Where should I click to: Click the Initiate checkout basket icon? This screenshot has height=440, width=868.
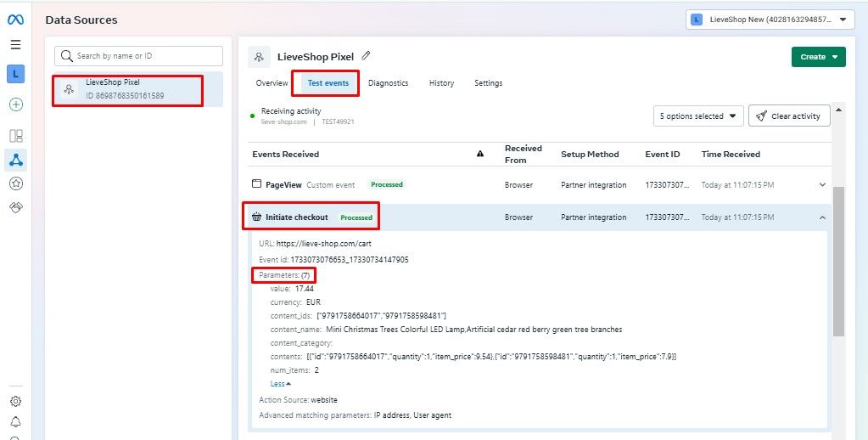click(x=256, y=217)
